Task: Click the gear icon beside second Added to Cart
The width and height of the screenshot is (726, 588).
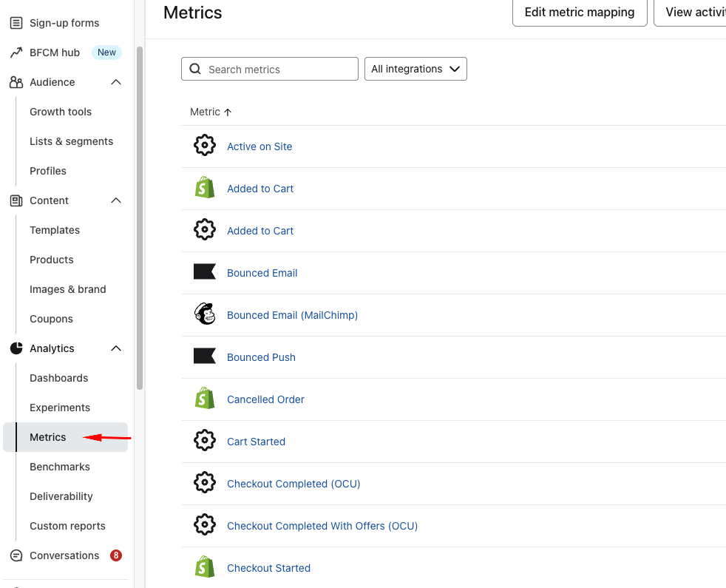Action: point(205,229)
